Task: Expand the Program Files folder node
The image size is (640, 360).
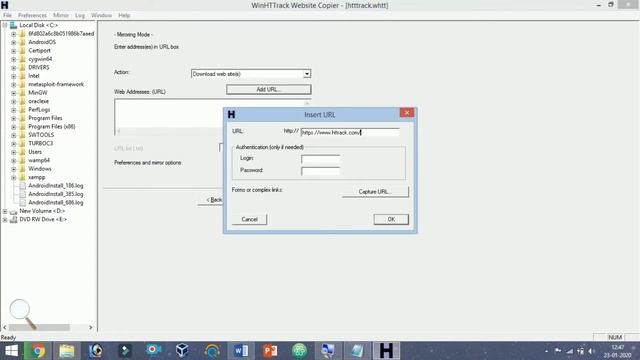Action: pos(13,118)
